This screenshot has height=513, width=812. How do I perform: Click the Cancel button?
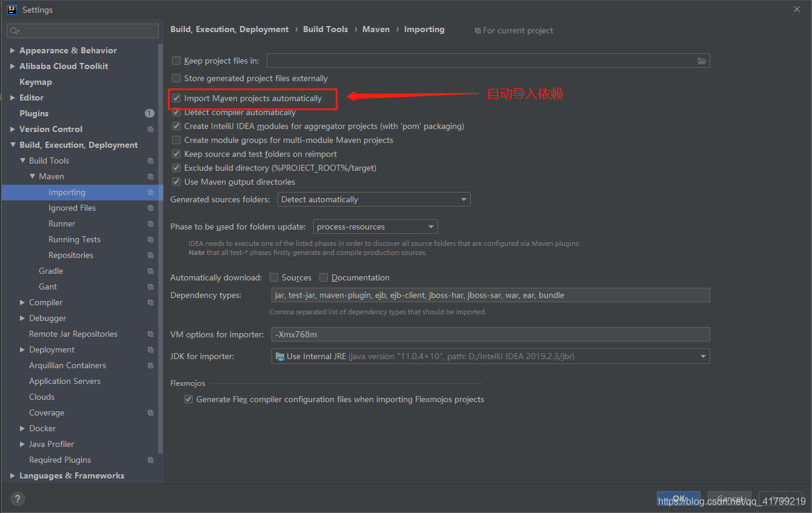coord(730,498)
